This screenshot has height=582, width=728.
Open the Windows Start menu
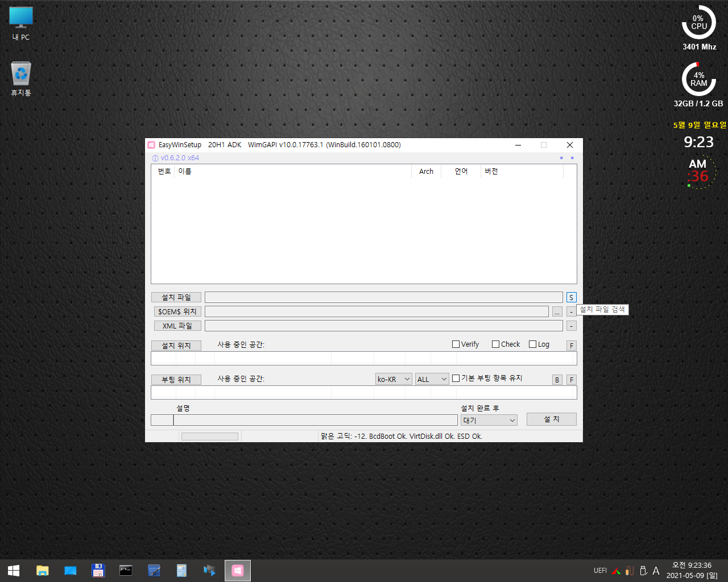click(14, 571)
